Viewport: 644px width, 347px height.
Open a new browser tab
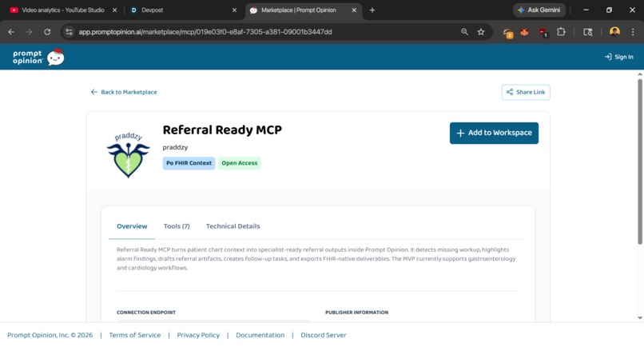point(372,10)
